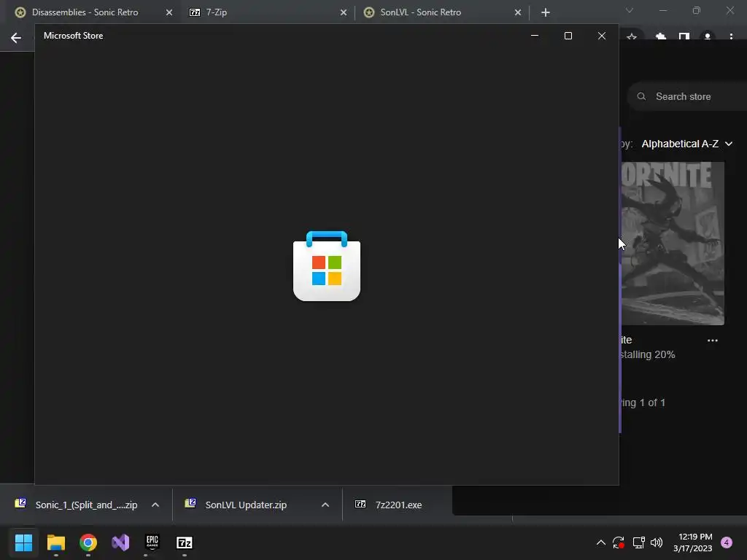
Task: Open Chrome profile avatar
Action: tap(708, 36)
